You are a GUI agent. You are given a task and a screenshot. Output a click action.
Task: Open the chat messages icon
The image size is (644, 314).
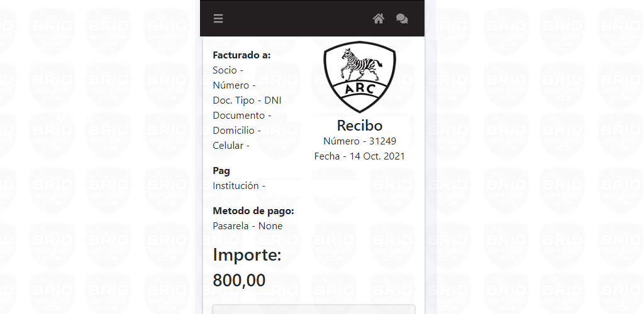point(402,18)
